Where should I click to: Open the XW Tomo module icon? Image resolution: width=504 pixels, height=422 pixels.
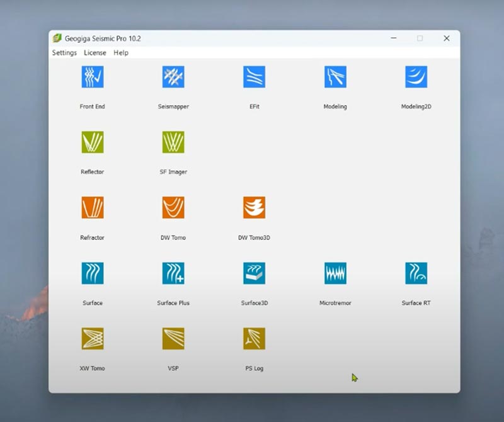click(x=93, y=338)
